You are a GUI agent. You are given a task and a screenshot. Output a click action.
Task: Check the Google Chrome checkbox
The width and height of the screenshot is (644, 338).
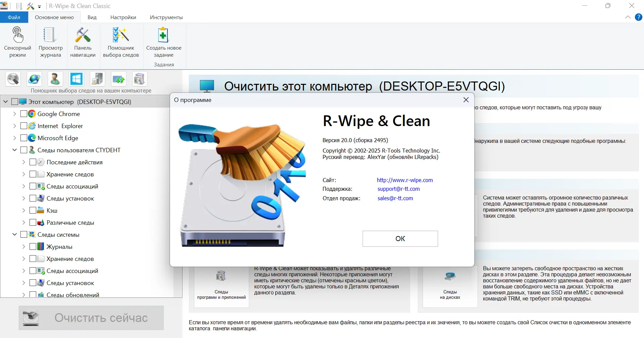23,114
